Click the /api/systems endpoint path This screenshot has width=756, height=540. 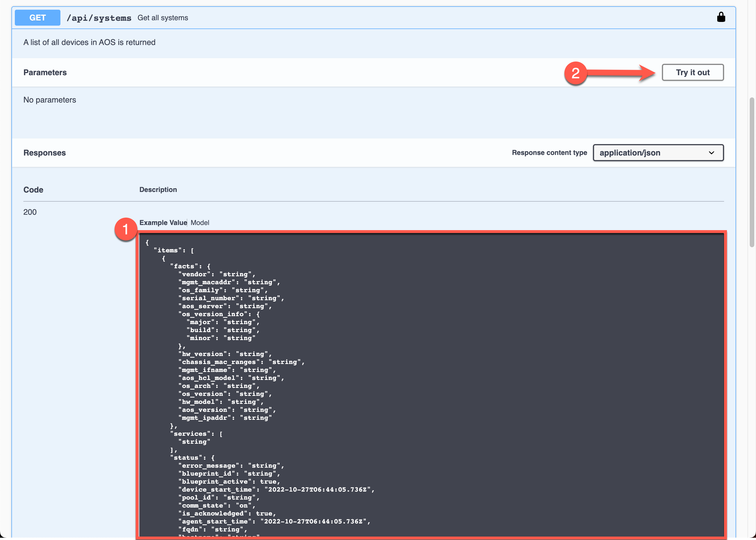pos(99,18)
